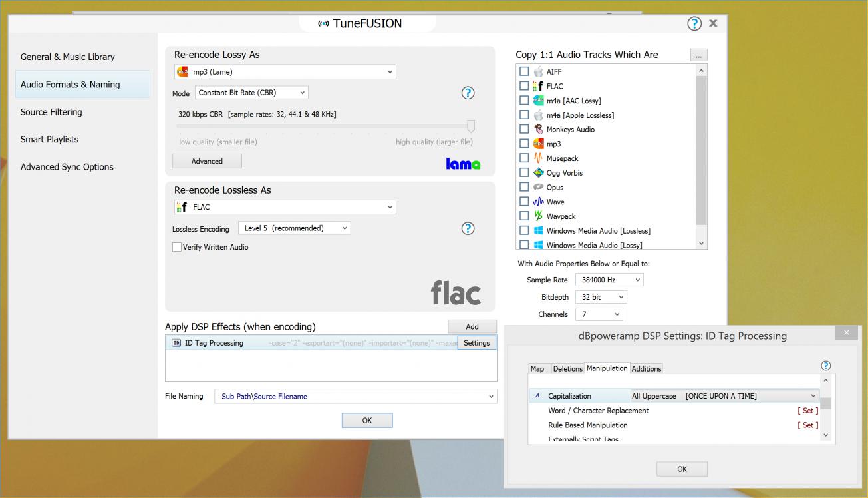Viewport: 868px width, 498px height.
Task: Click the FLAC icon in the copy list
Action: (538, 86)
